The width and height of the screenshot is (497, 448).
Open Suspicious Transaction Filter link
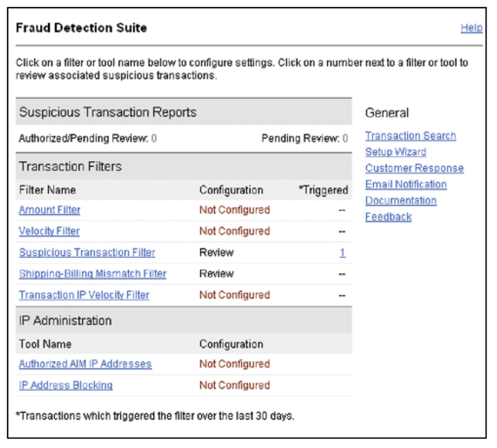pos(87,252)
